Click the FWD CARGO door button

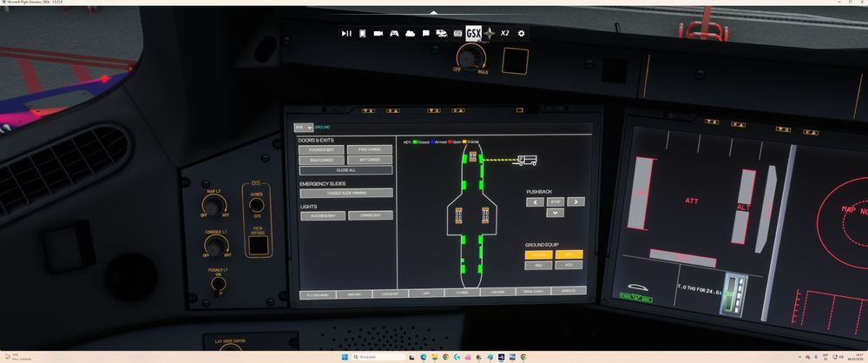tap(370, 149)
